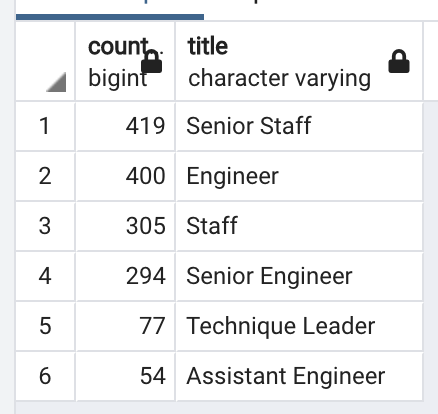Click the Engineer title cell
The image size is (438, 414).
(x=299, y=176)
